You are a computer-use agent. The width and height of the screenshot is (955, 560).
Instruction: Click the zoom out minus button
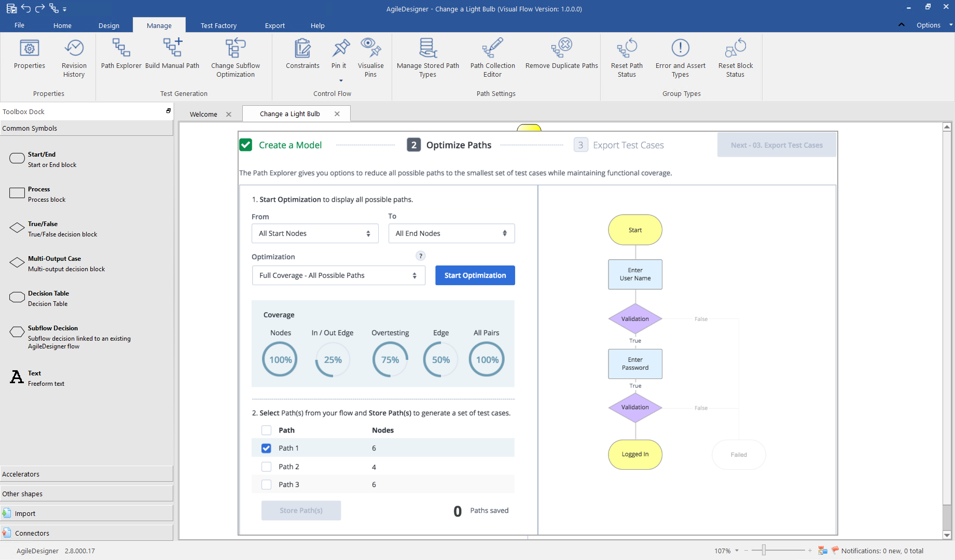[x=746, y=550]
